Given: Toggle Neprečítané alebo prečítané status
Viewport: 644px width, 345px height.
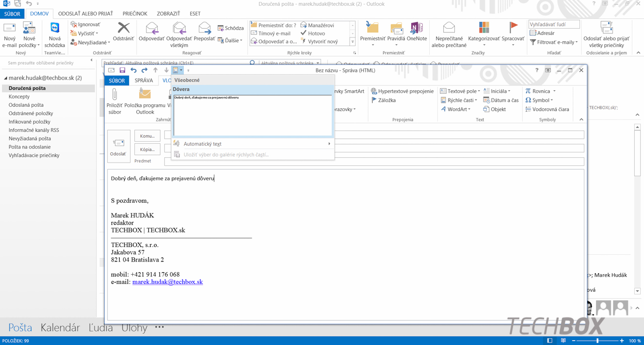Looking at the screenshot, I should (x=449, y=35).
